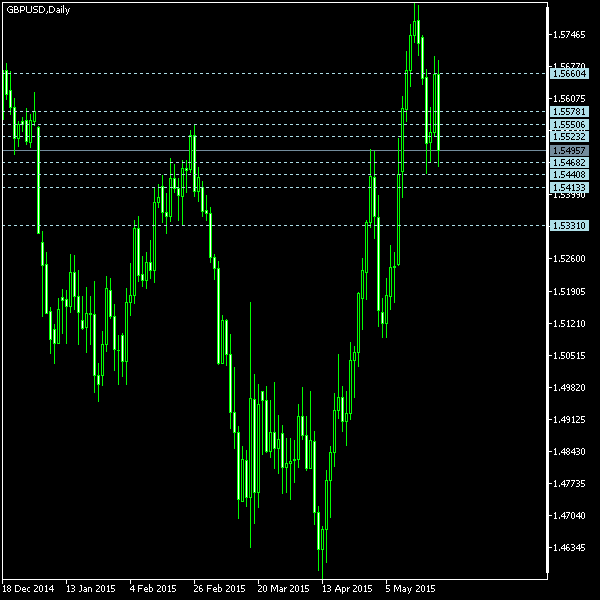Click the 1.51210 price scale value
The image size is (600, 600).
(x=569, y=324)
